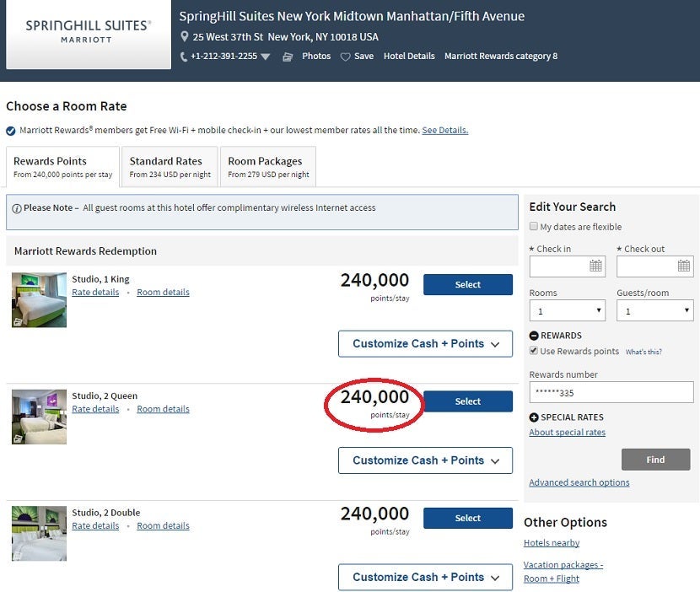Open Studio, 2 Double room thumbnail
Image resolution: width=700 pixels, height=592 pixels.
click(40, 534)
